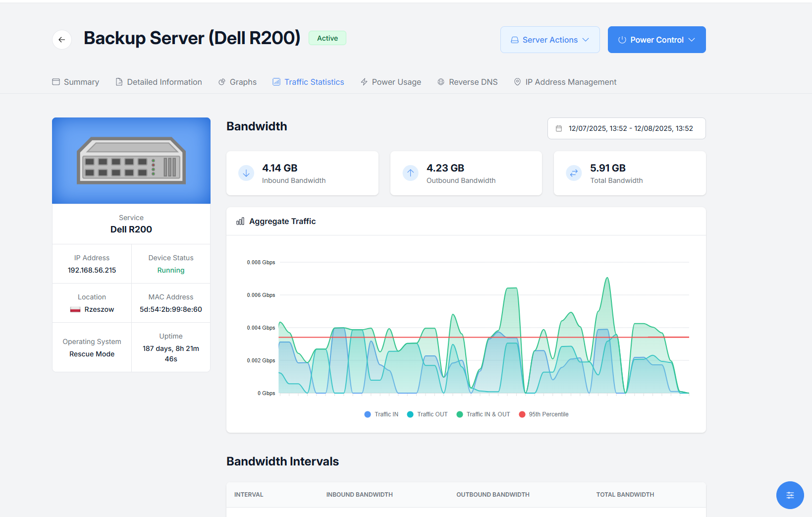Click the Poland flag beside Rzeszow

tap(75, 309)
